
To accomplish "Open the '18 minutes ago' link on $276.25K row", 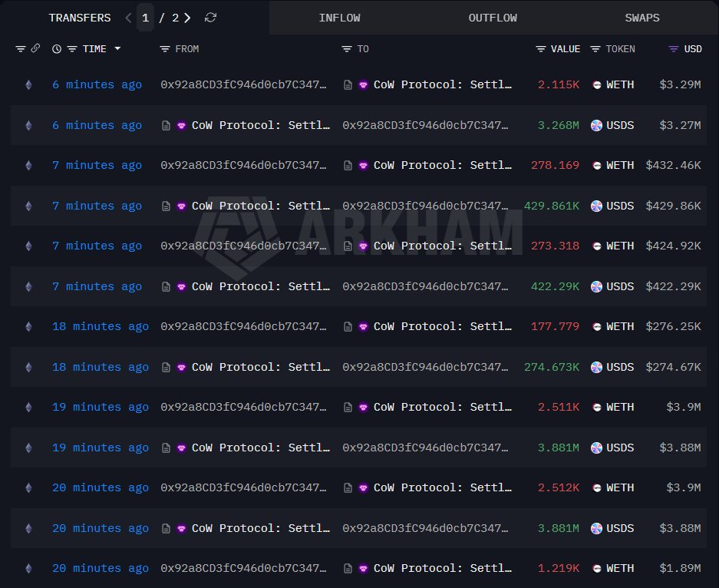I will (101, 326).
